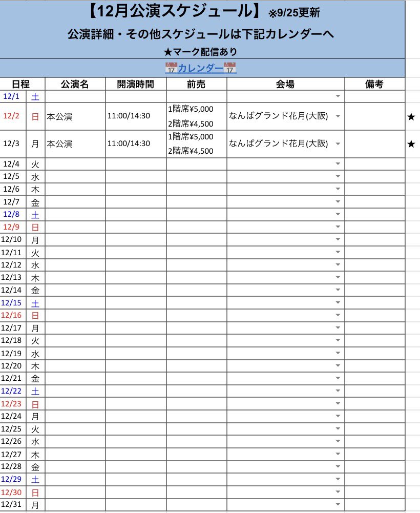
Task: Click the 12/31 date cell
Action: 12,504
